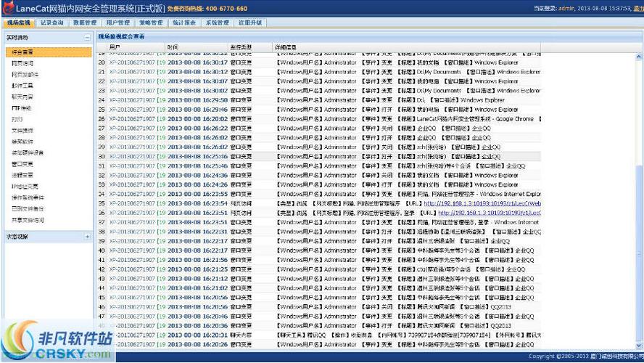
Task: Switch to the 统计报表 tab
Action: click(x=184, y=23)
